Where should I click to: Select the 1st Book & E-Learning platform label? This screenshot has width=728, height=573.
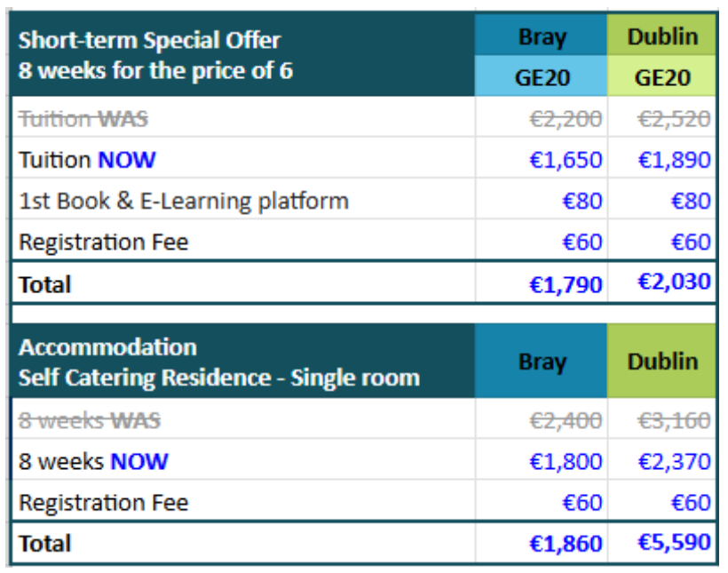184,201
